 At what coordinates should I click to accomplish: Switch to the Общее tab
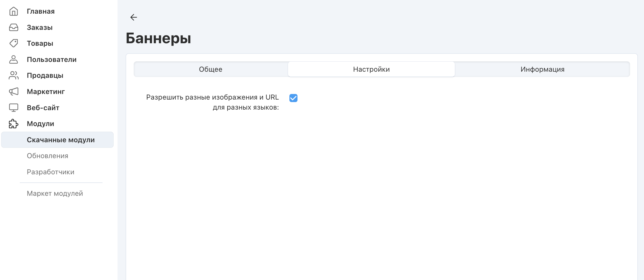[211, 69]
